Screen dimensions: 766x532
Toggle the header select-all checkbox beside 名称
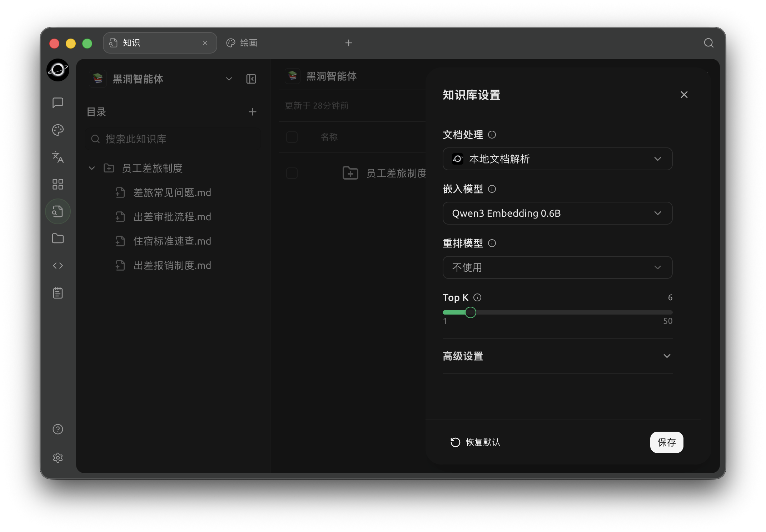click(x=292, y=137)
